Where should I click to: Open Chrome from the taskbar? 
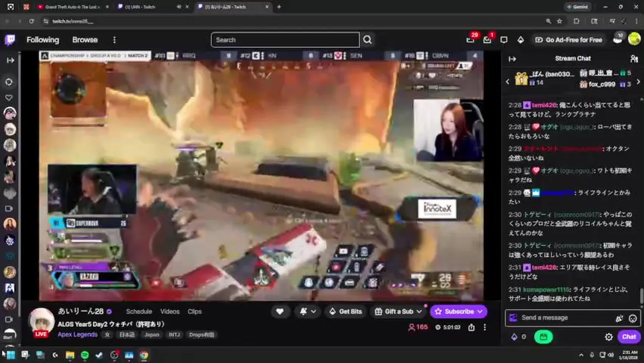click(144, 355)
